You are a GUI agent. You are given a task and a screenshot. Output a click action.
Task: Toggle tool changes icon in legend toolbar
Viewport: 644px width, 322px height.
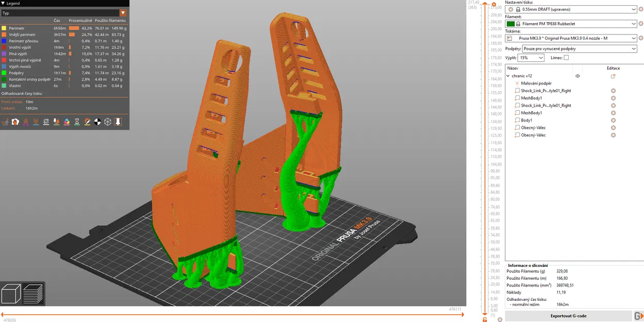(x=57, y=122)
